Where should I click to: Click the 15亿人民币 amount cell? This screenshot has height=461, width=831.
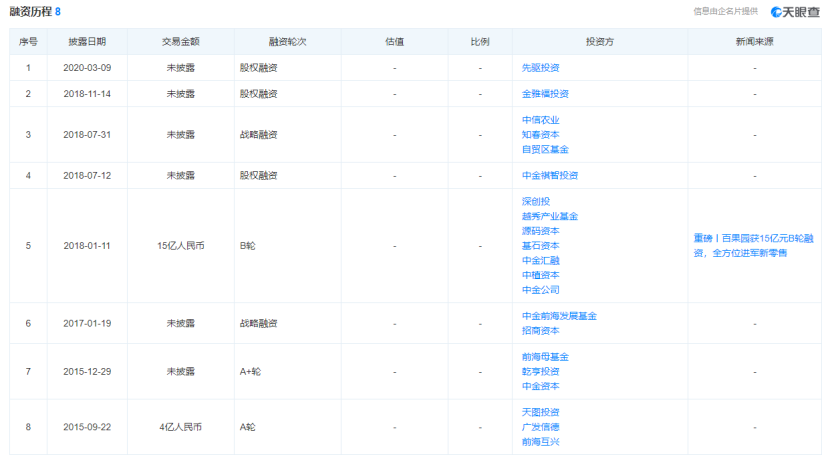click(181, 246)
